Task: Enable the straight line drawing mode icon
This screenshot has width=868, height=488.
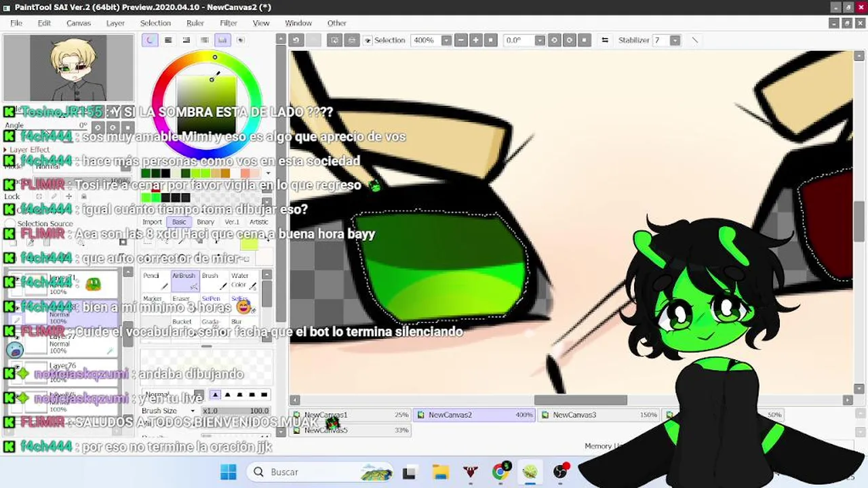Action: click(x=694, y=40)
